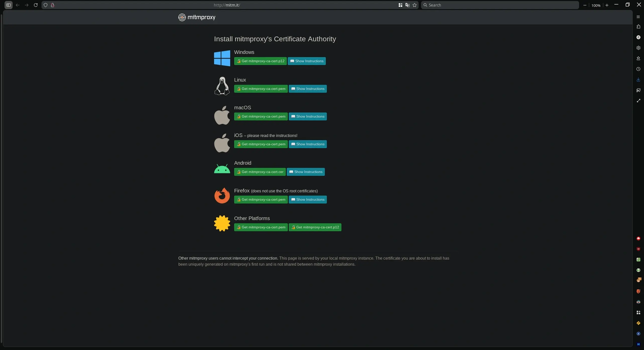Enter fullscreen with diagonal arrows icon
644x350 pixels.
[638, 101]
